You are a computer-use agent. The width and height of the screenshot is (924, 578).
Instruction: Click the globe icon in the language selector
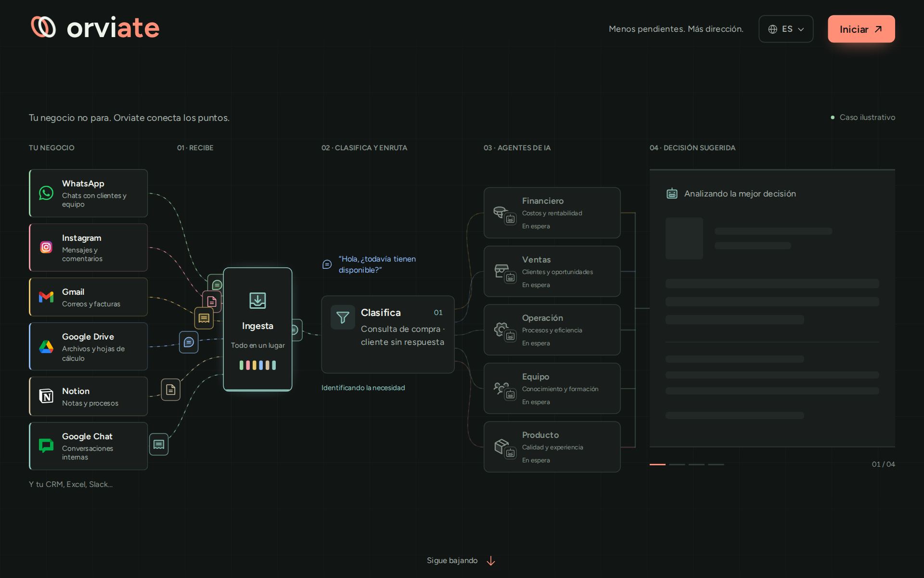[773, 29]
